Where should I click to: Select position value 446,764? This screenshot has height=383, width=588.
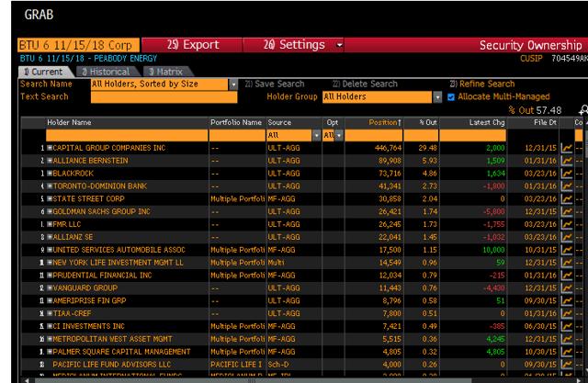(388, 148)
